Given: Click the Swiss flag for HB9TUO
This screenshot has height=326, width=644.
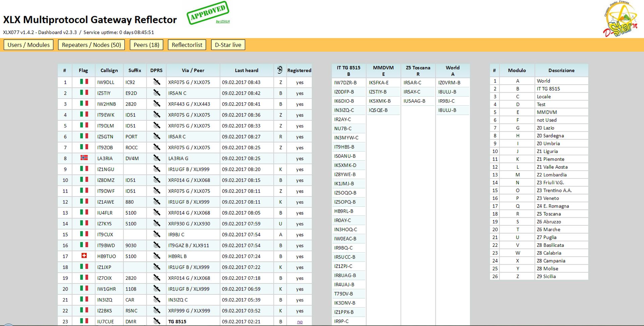Looking at the screenshot, I should [84, 256].
